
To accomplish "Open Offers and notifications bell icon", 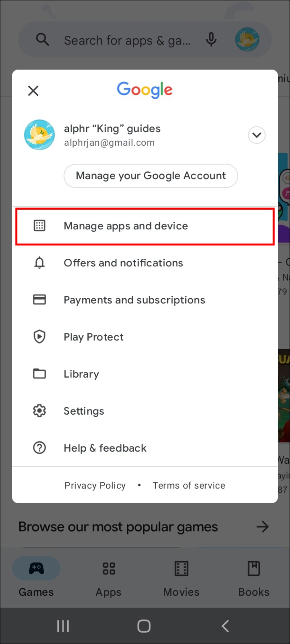I will pos(40,263).
